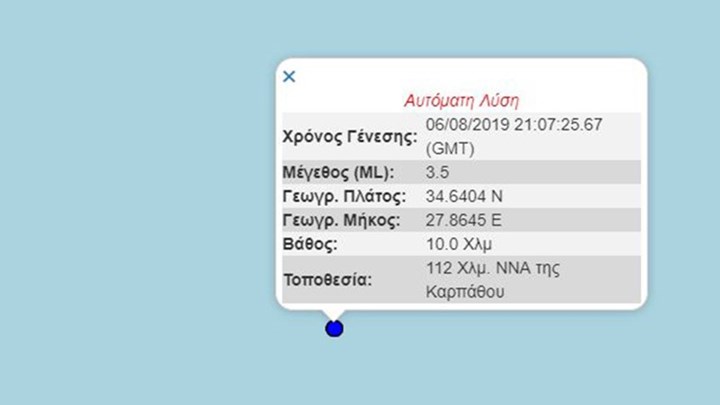The height and width of the screenshot is (405, 720).
Task: Select the 'Μέγεθος (ML):' label
Action: pos(338,173)
